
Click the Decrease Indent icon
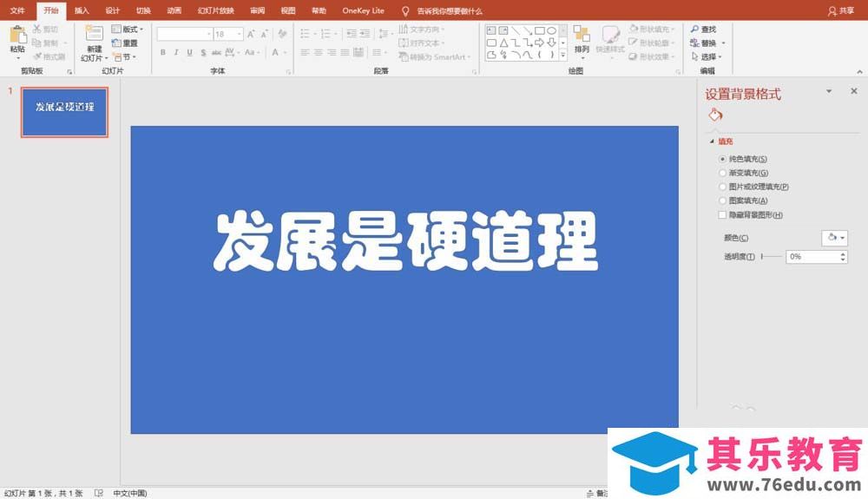(x=352, y=35)
